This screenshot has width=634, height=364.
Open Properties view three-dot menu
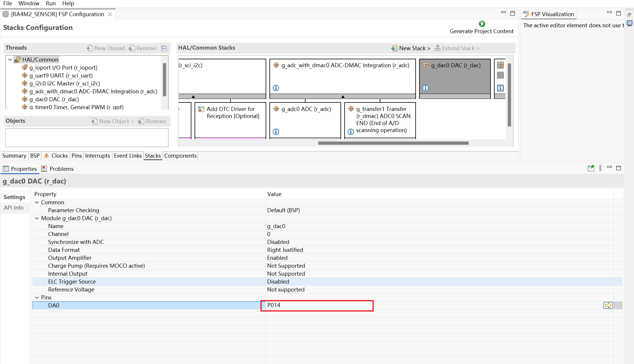[x=600, y=168]
